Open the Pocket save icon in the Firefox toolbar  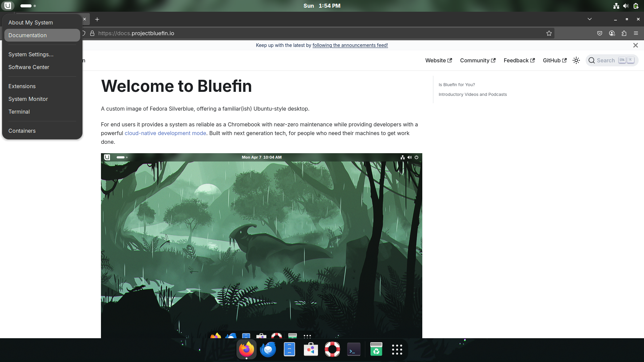600,33
